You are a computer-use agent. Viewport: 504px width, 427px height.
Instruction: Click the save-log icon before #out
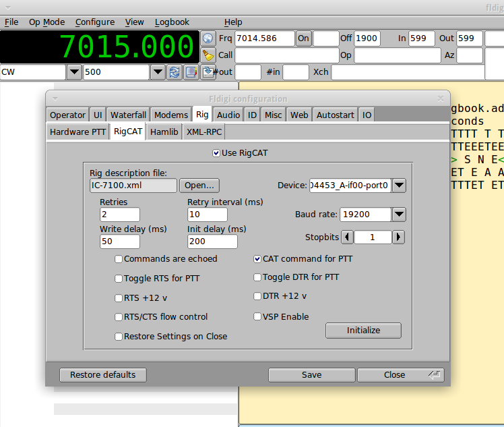[x=208, y=72]
